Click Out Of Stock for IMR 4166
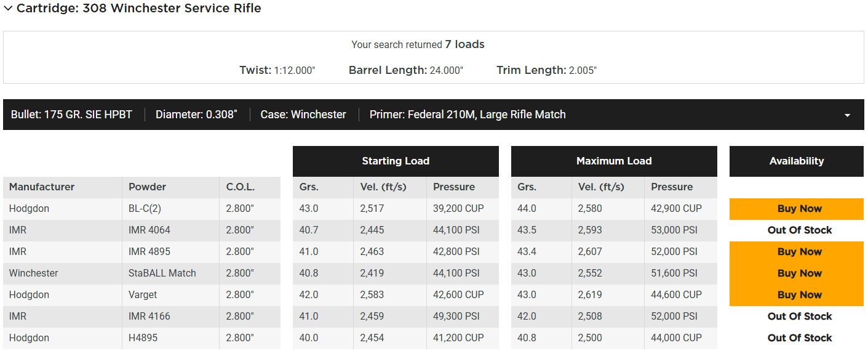Viewport: 868px width, 356px height. click(799, 317)
